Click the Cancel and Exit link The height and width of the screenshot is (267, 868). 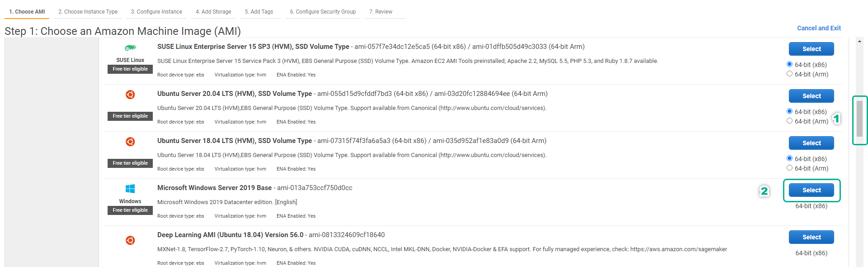pos(819,28)
